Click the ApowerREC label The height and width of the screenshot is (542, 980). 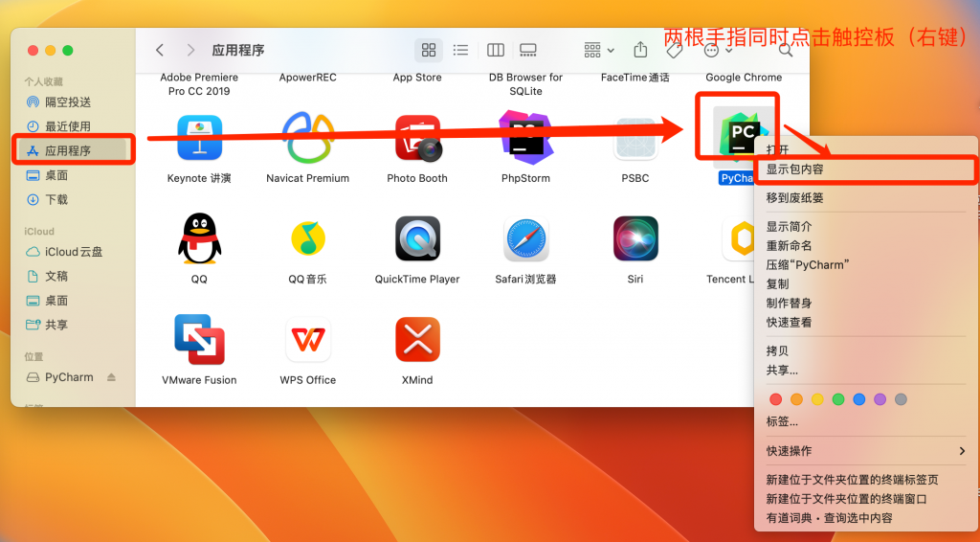(307, 78)
